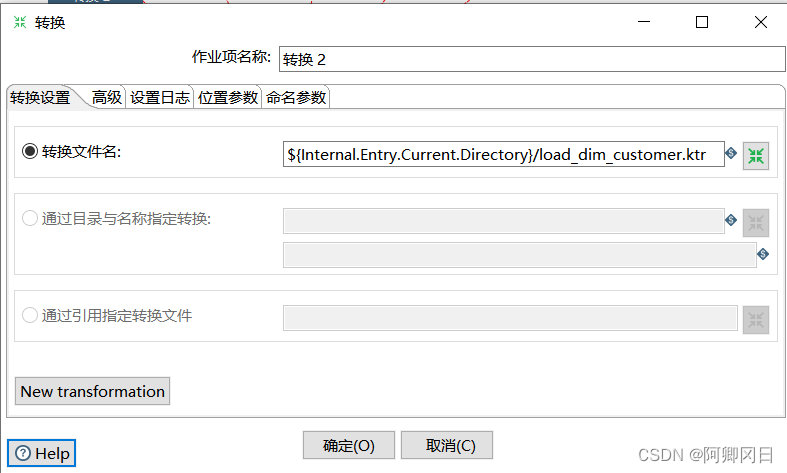Open the 设置日志 tab
This screenshot has width=787, height=473.
pos(160,98)
